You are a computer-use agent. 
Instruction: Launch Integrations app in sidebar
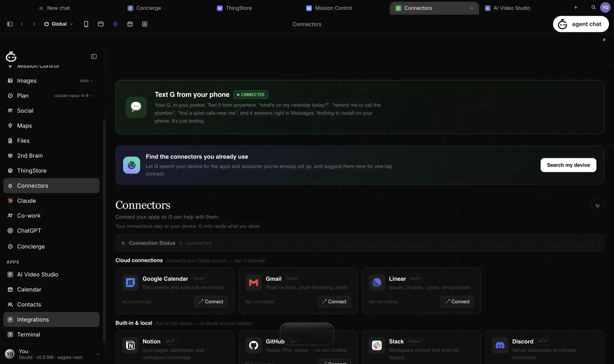(51, 320)
